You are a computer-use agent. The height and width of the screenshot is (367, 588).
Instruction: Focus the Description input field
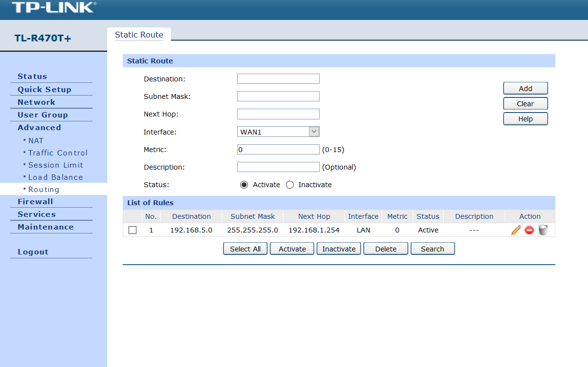(x=278, y=167)
